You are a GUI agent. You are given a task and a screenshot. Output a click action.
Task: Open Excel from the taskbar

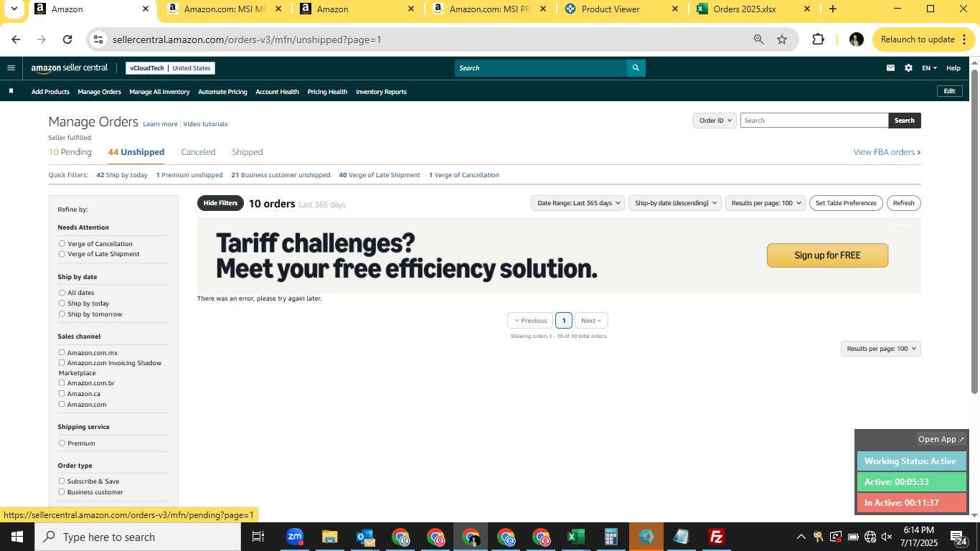(x=575, y=537)
